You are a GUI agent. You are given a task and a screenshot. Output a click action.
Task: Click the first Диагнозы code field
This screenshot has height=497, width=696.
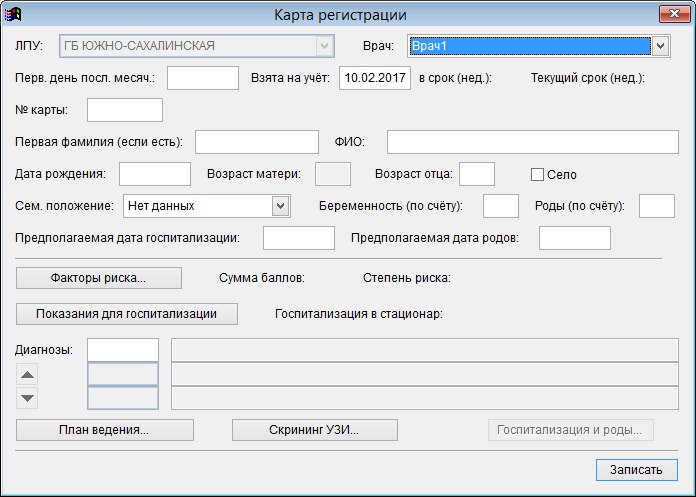click(x=123, y=350)
